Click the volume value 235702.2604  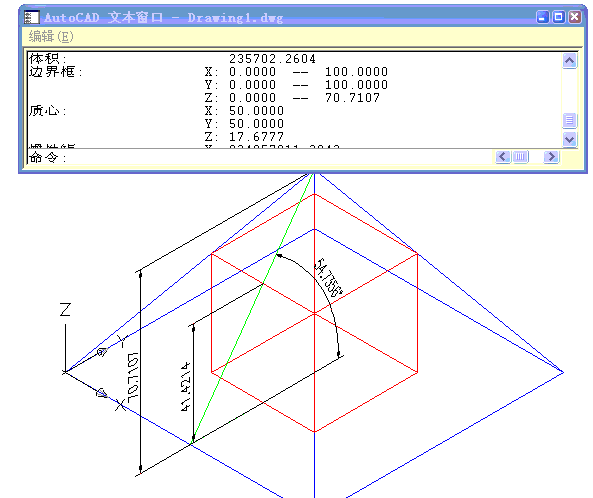(x=272, y=59)
